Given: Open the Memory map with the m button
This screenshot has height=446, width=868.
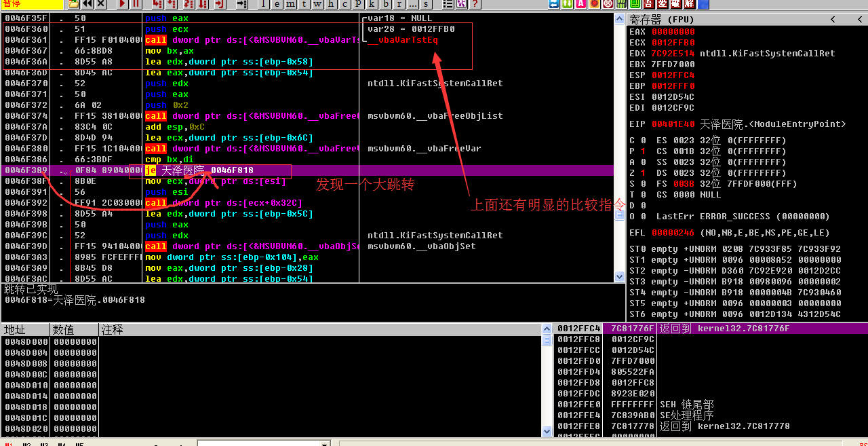Looking at the screenshot, I should coord(289,4).
